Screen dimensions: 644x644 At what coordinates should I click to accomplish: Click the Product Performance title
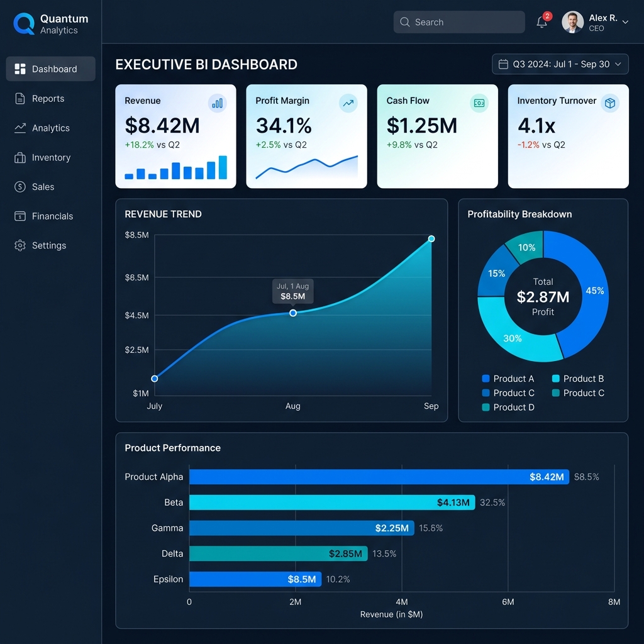(x=172, y=448)
